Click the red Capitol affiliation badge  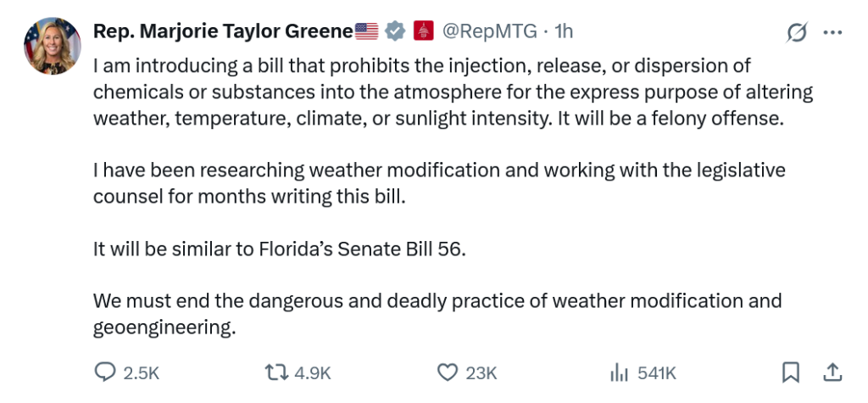[423, 31]
